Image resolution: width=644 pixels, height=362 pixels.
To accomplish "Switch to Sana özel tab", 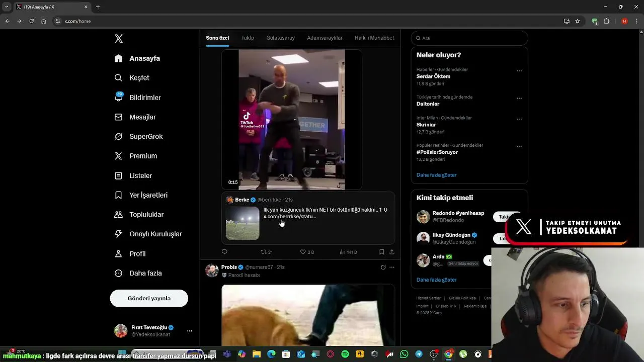I will pos(217,38).
